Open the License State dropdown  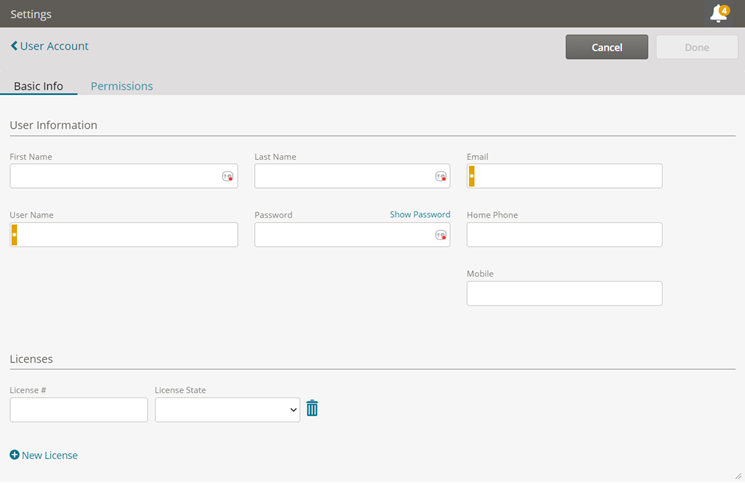pos(228,410)
